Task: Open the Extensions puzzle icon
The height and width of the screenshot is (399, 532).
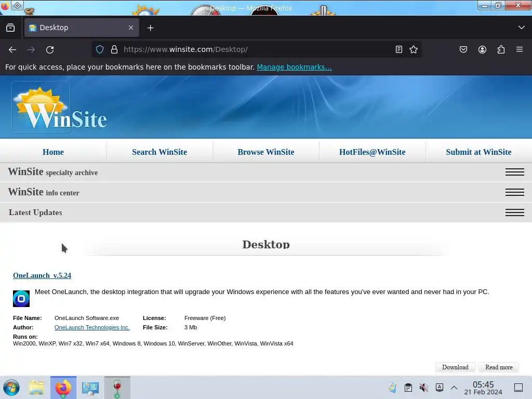Action: click(x=501, y=49)
